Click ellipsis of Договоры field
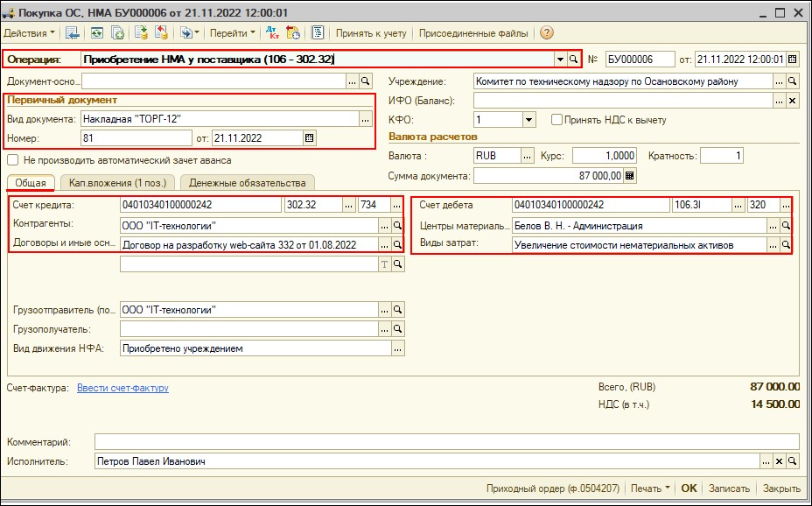Viewport: 812px width, 506px height. (x=384, y=244)
